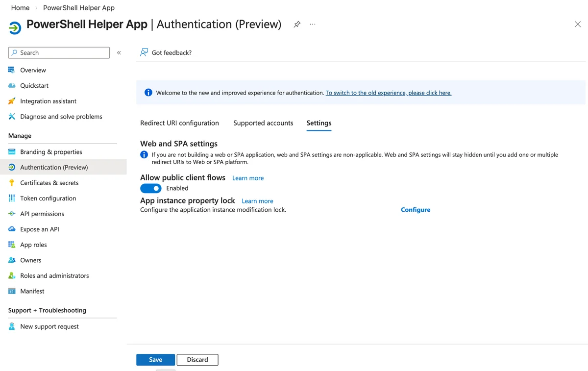This screenshot has height=371, width=588.
Task: Open the ellipsis more options menu
Action: [313, 24]
